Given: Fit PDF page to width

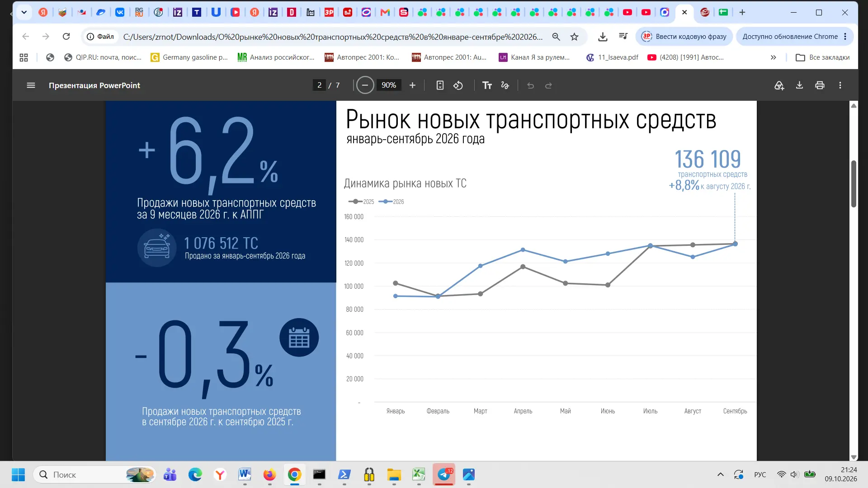Looking at the screenshot, I should click(440, 85).
